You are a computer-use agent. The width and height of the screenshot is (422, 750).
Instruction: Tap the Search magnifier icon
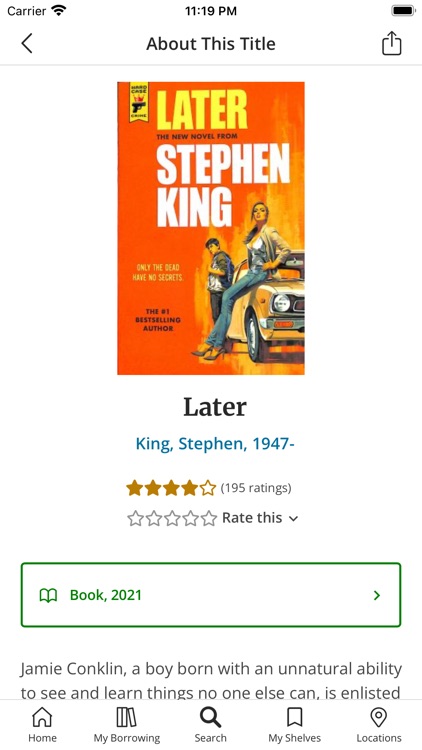click(x=211, y=717)
